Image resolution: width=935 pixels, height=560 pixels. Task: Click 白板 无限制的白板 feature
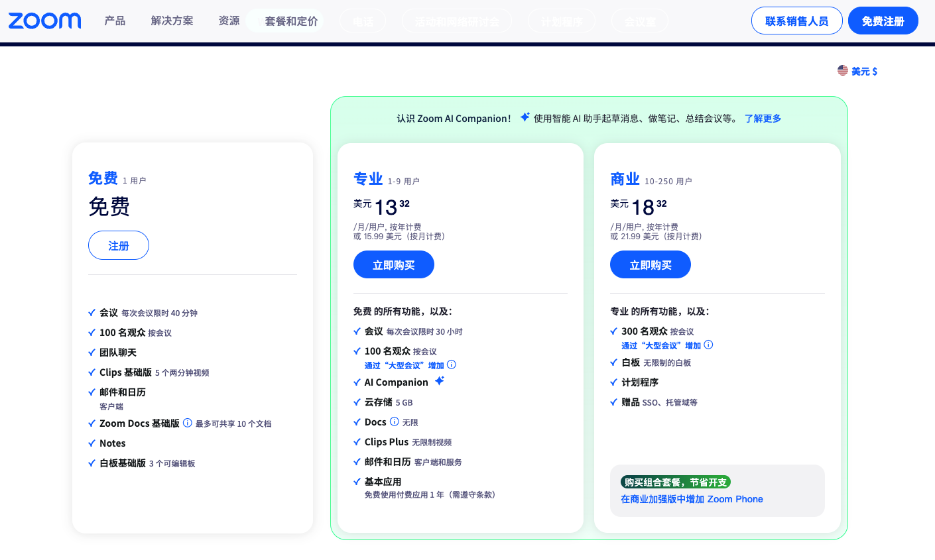coord(656,363)
